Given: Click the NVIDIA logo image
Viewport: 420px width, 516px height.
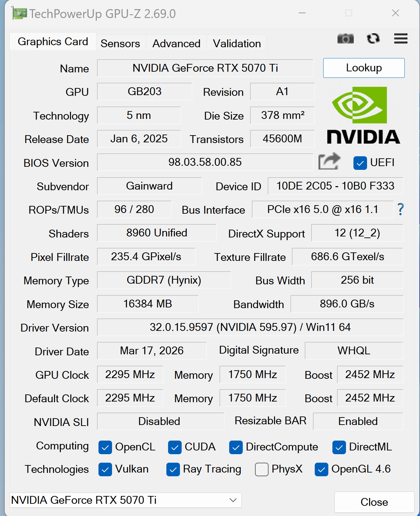Looking at the screenshot, I should click(363, 115).
